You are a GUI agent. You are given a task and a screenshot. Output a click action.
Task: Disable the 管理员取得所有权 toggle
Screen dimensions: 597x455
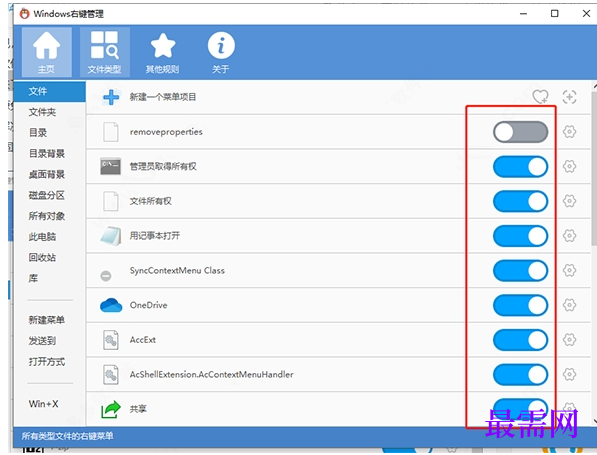520,167
